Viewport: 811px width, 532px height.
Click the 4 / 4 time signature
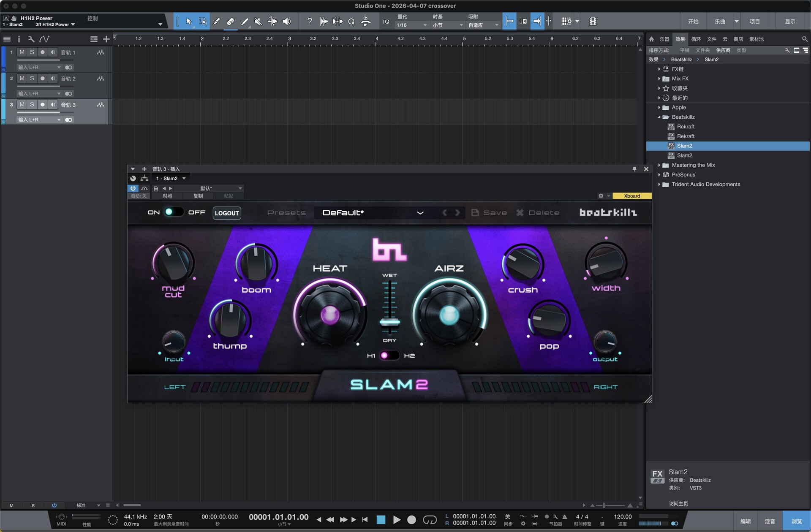point(582,517)
